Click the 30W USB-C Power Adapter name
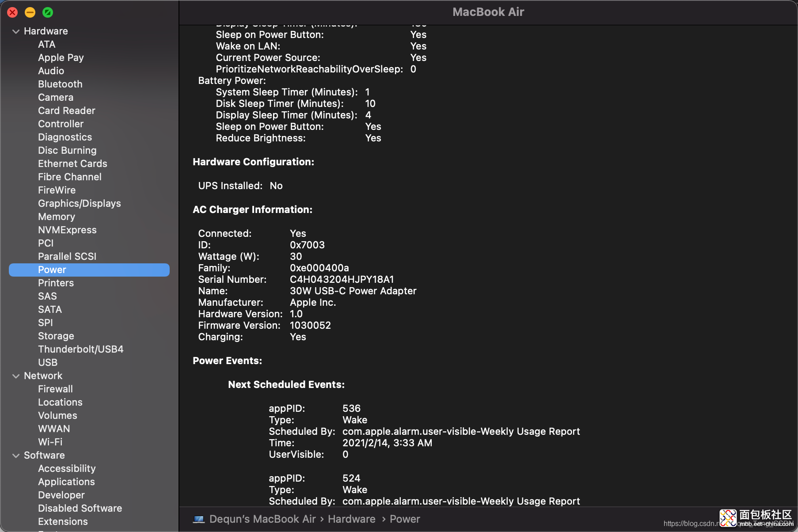Screen dimensions: 798x532 tap(353, 291)
